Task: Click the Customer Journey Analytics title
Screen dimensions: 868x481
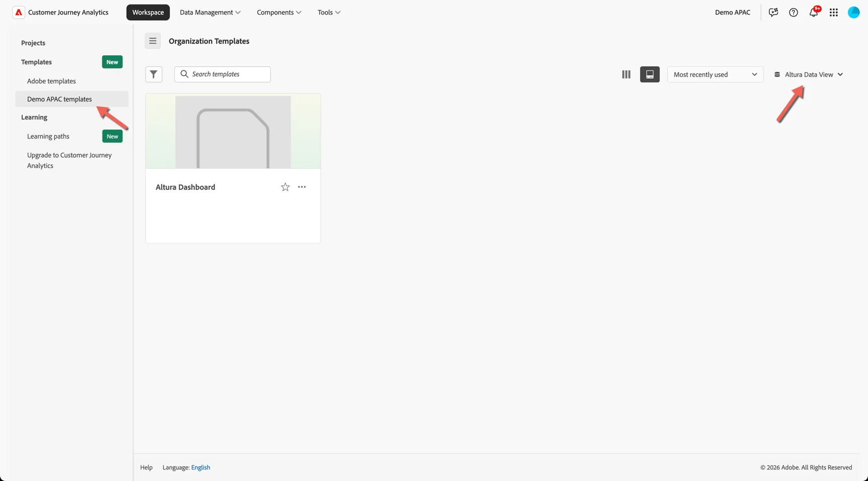Action: [68, 13]
